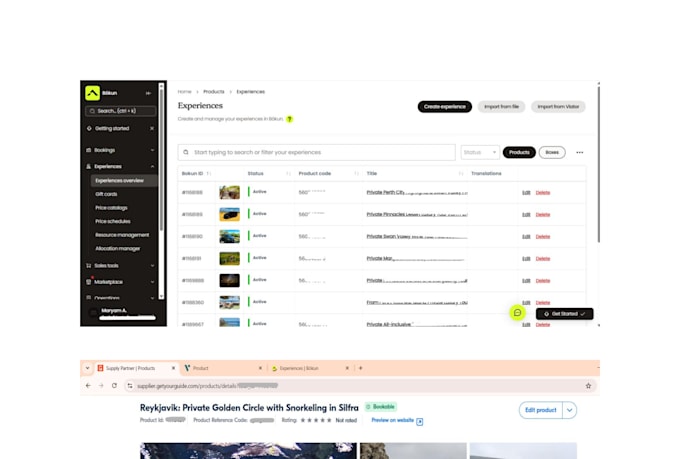Reload the GetYourGuide page
This screenshot has height=459, width=680.
pyautogui.click(x=114, y=385)
